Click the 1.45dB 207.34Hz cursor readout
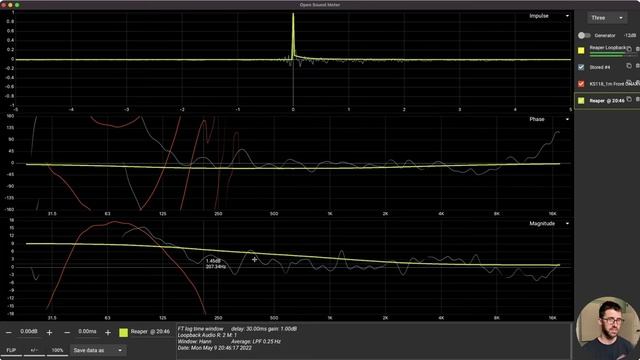640x360 pixels. (x=215, y=264)
